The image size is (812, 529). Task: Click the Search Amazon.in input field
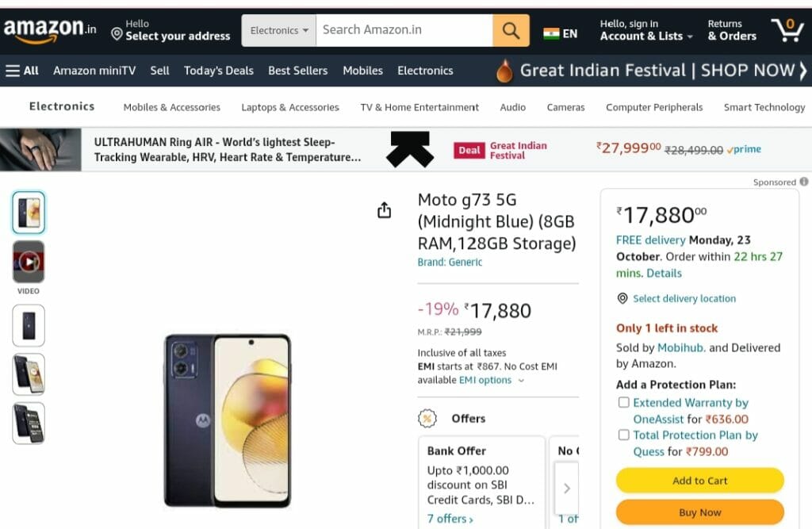pyautogui.click(x=404, y=30)
